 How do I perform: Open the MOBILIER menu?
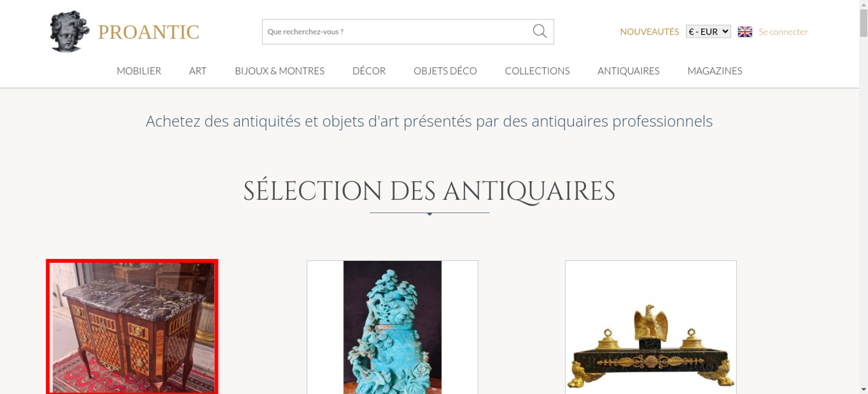pyautogui.click(x=139, y=71)
